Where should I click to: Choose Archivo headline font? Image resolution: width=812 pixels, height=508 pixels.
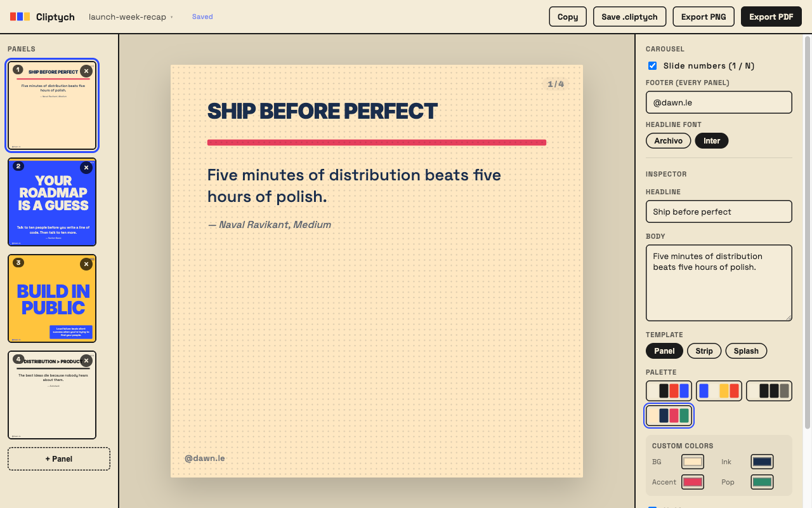668,141
